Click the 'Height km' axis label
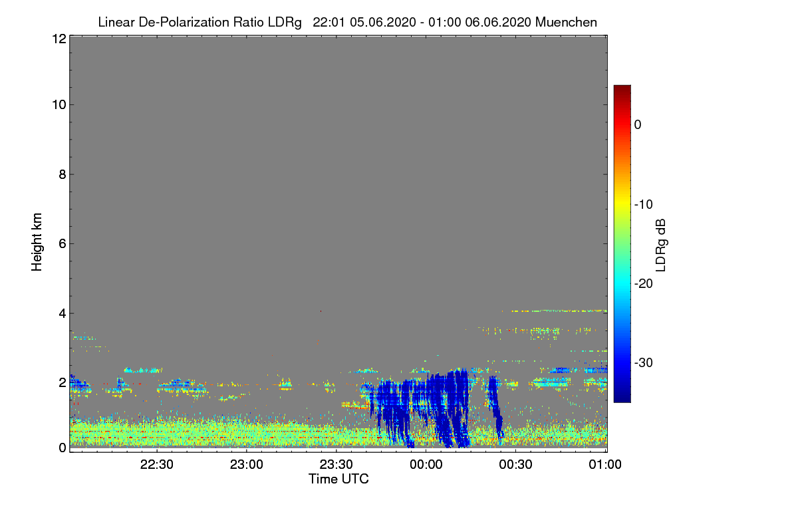The height and width of the screenshot is (532, 798). coord(37,243)
